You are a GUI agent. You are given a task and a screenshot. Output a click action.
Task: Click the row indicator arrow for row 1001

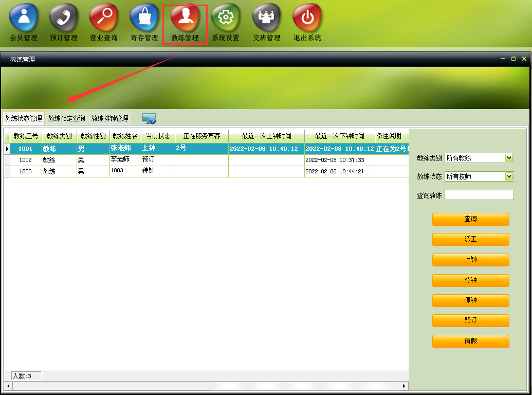(7, 149)
